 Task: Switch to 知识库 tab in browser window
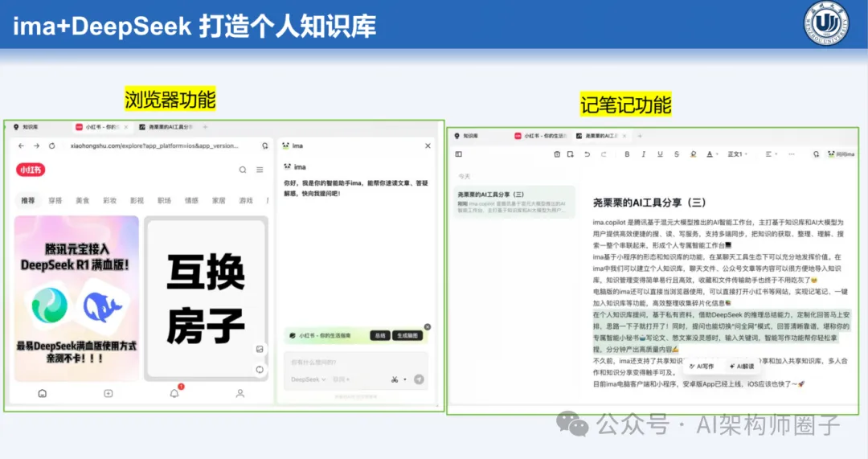point(27,127)
